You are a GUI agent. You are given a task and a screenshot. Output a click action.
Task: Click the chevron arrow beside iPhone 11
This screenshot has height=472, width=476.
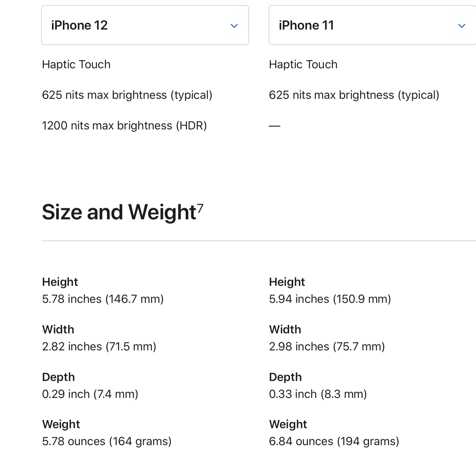(x=462, y=26)
